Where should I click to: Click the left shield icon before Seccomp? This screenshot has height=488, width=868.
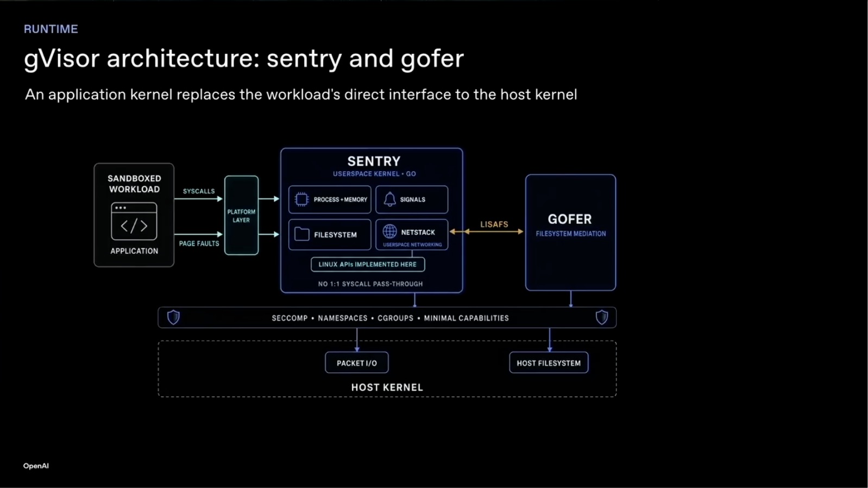click(173, 317)
